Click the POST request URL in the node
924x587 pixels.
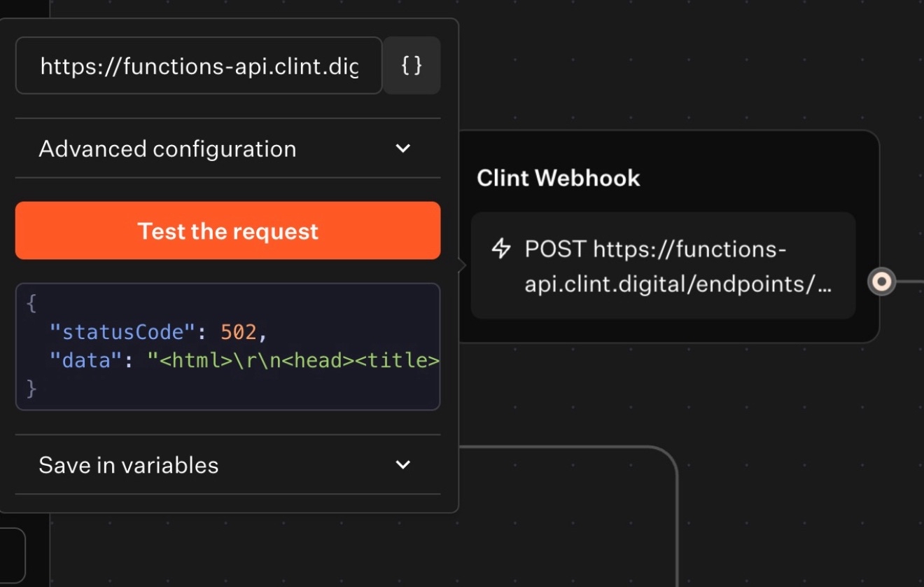click(x=678, y=266)
